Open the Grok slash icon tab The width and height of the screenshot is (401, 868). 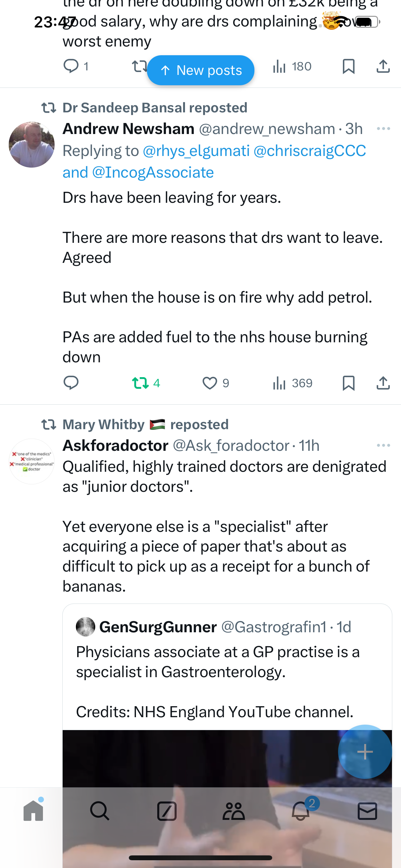tap(167, 811)
